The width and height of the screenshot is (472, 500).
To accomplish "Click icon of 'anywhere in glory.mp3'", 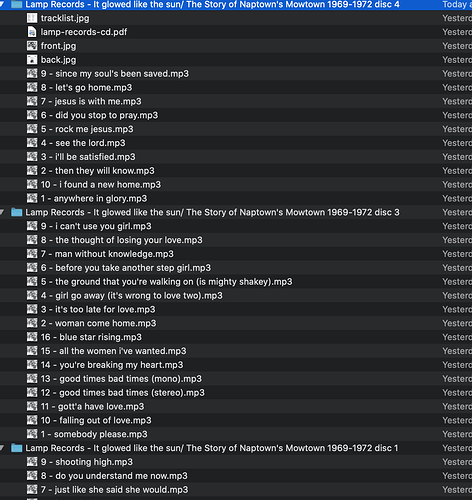I will (x=32, y=198).
